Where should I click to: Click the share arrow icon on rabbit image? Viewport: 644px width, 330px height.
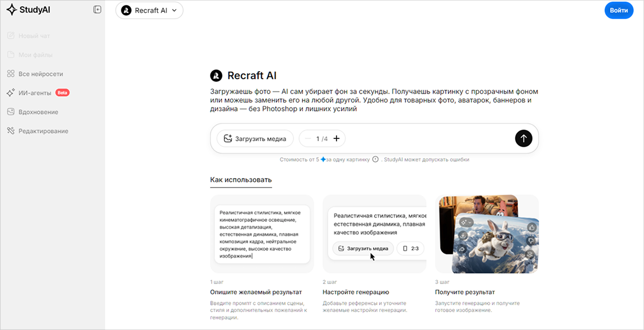(463, 249)
